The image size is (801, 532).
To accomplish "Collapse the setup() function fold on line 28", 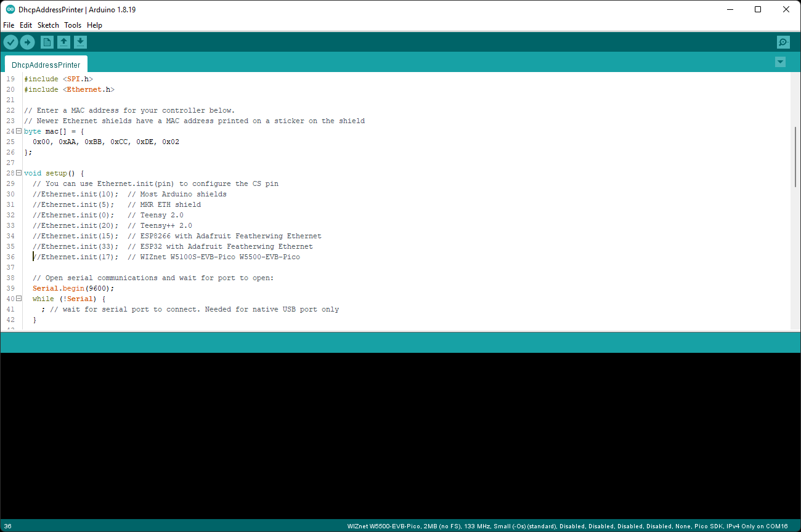I will (x=18, y=172).
